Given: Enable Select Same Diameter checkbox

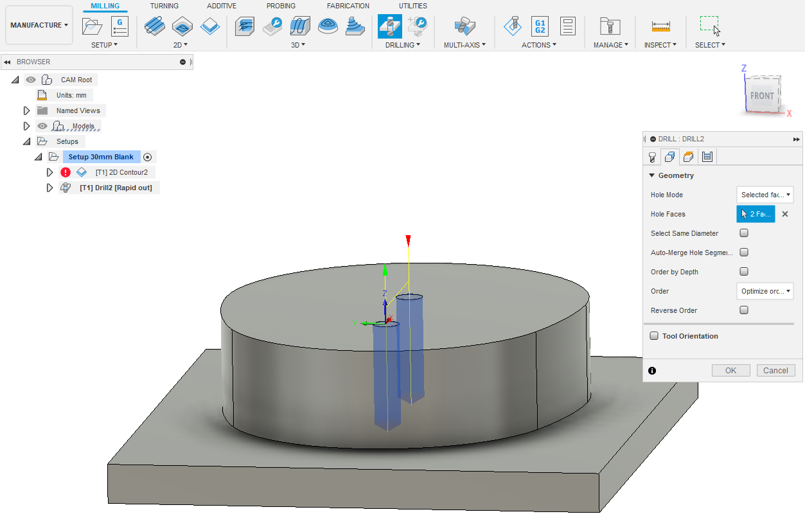Looking at the screenshot, I should 744,233.
